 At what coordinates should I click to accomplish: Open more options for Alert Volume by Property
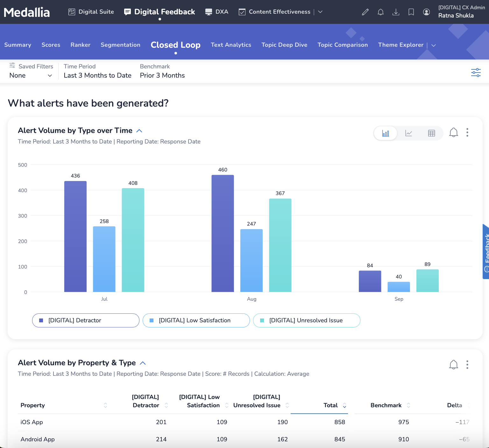(x=467, y=365)
